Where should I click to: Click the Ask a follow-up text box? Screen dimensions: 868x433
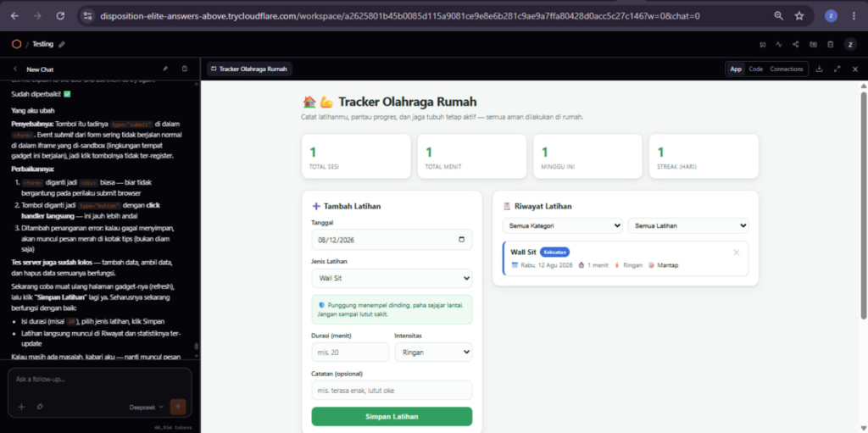pyautogui.click(x=100, y=380)
